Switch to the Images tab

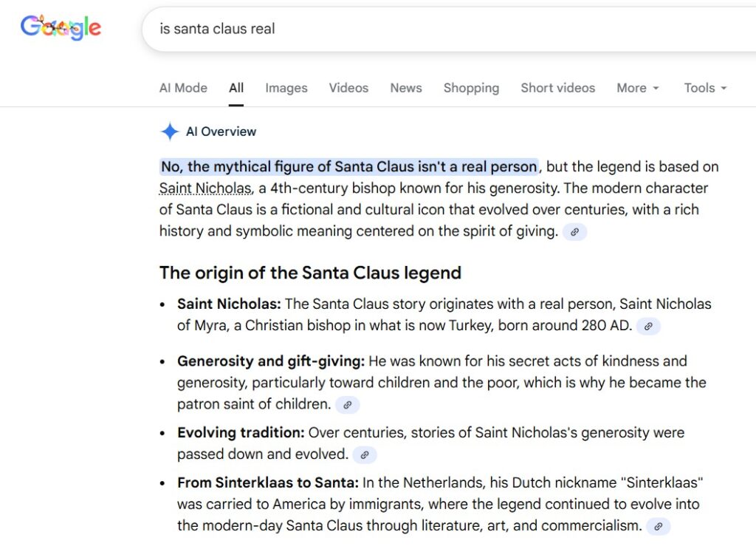286,88
